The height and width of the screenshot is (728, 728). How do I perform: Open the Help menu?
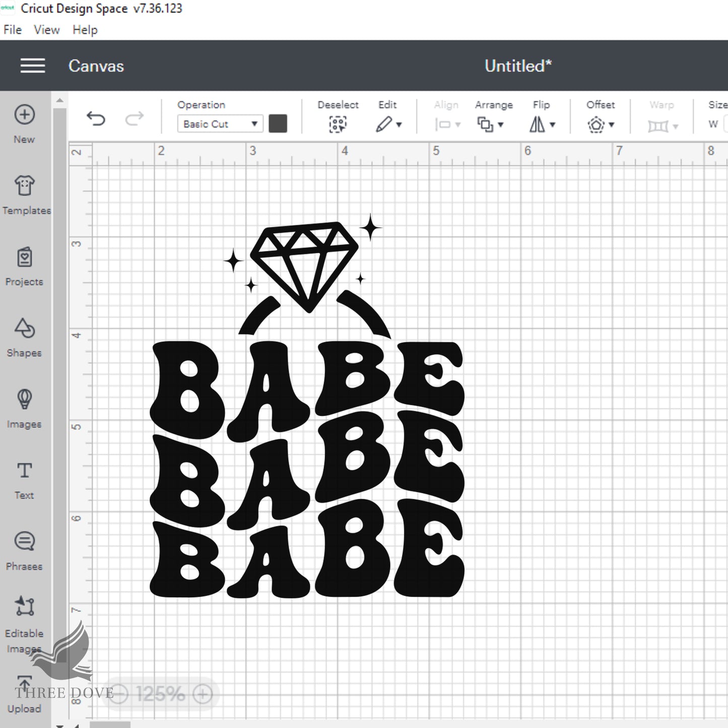coord(85,30)
